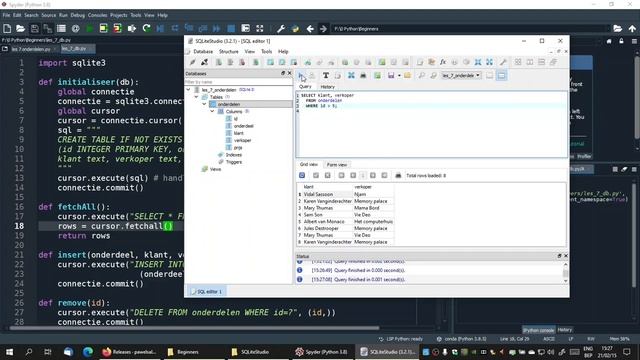Open the Database menu in SQLiteStudio
Screen dimensions: 640x360
point(203,52)
